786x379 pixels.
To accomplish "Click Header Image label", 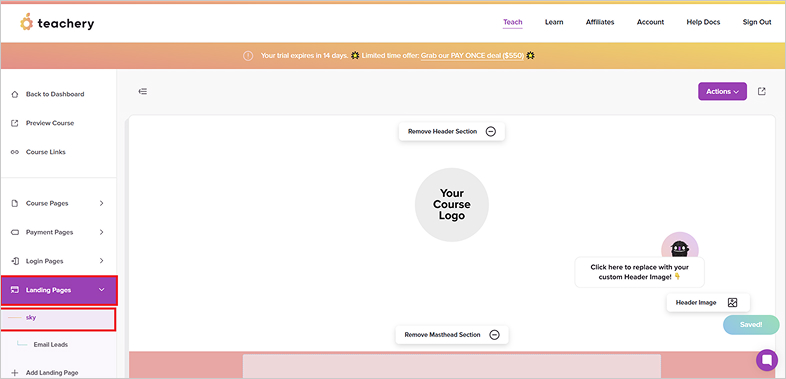I will 696,303.
